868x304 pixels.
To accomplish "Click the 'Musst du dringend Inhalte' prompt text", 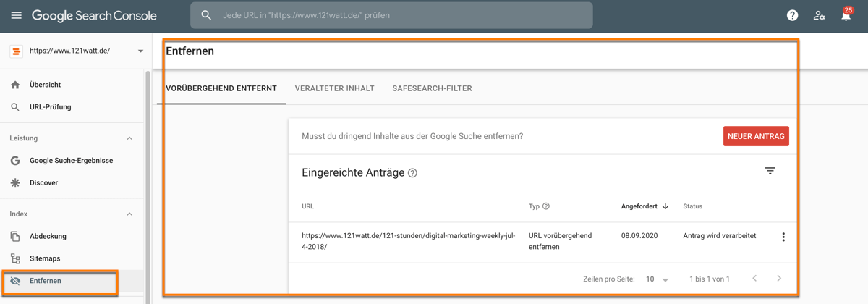I will [x=412, y=136].
